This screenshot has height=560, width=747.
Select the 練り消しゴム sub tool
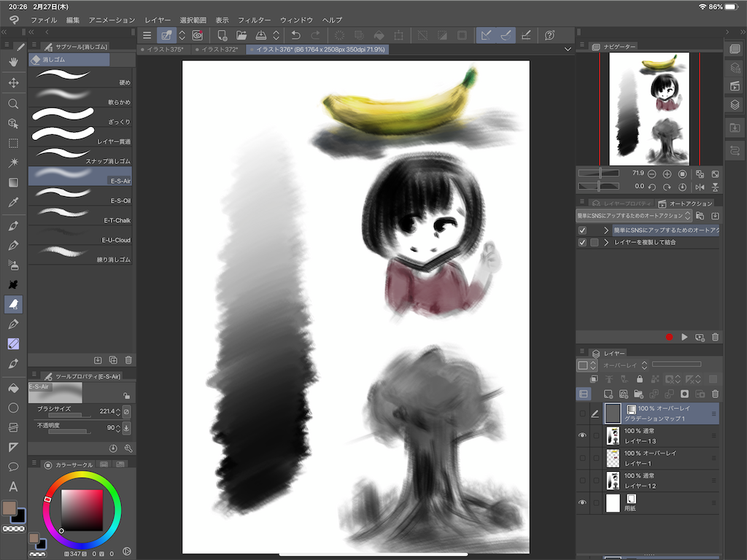click(x=80, y=254)
